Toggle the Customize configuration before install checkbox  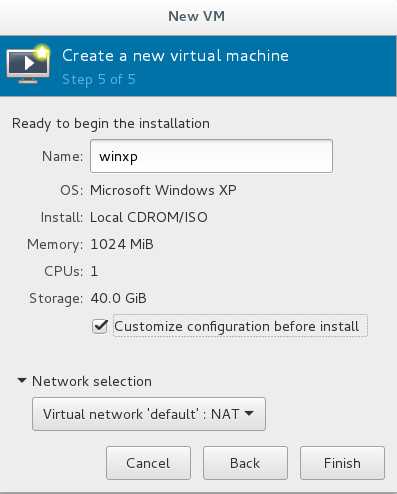[100, 326]
